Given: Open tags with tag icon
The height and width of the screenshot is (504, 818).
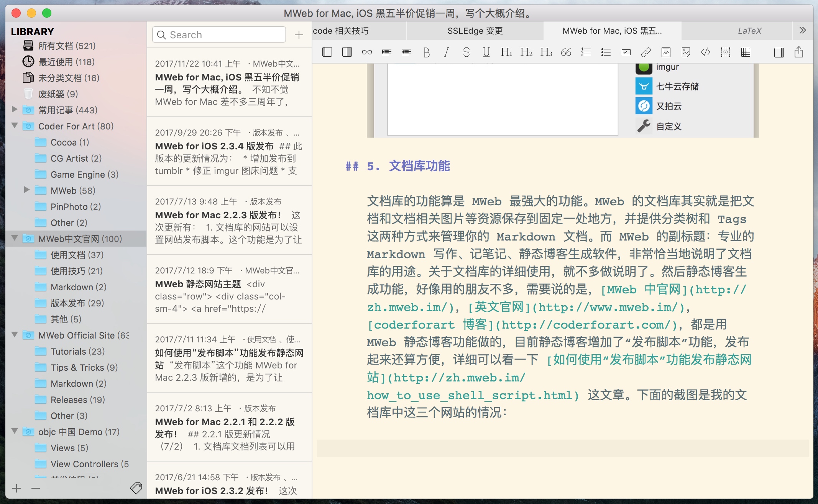Looking at the screenshot, I should tap(136, 488).
